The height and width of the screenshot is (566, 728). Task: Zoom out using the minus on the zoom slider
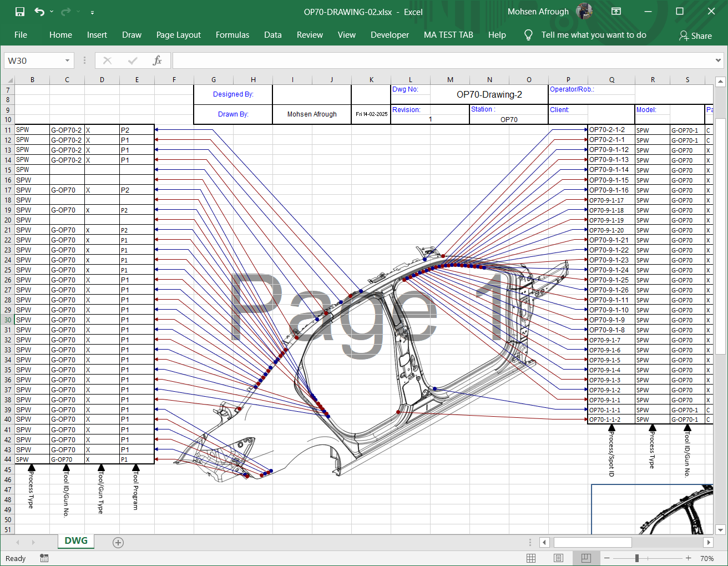pos(606,558)
